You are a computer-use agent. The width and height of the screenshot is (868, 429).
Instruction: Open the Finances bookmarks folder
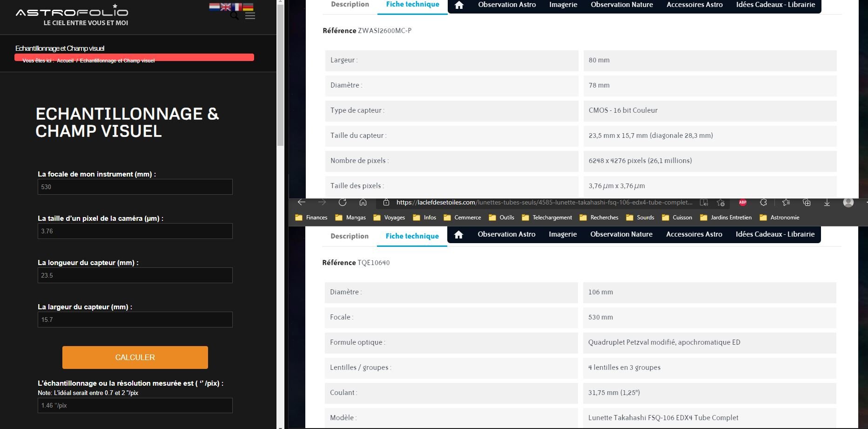pos(311,218)
